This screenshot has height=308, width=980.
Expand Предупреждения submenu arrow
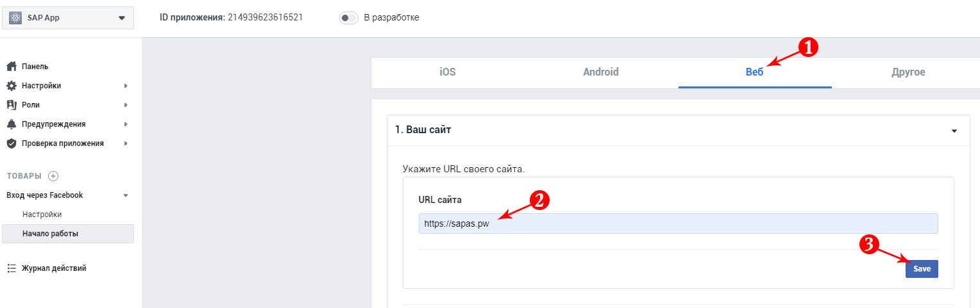[126, 124]
